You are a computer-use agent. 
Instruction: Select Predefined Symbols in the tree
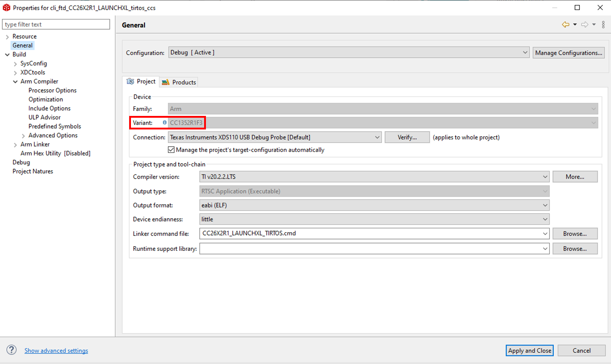coord(55,126)
